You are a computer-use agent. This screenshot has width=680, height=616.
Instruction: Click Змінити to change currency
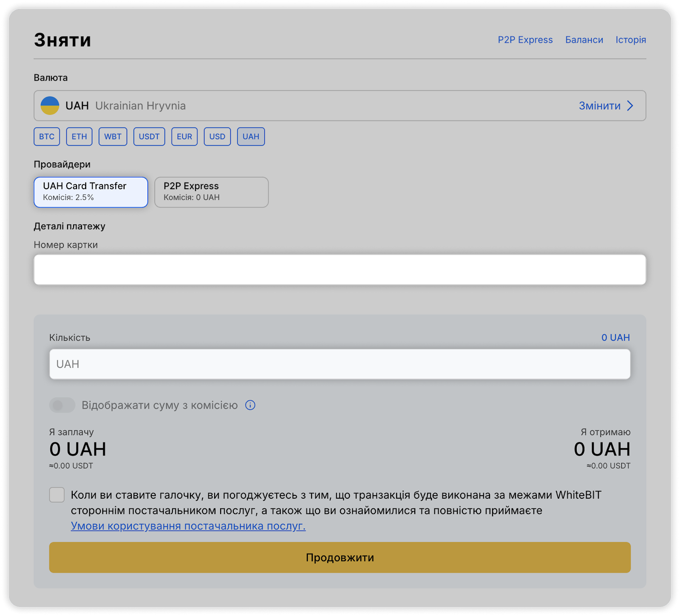[599, 106]
